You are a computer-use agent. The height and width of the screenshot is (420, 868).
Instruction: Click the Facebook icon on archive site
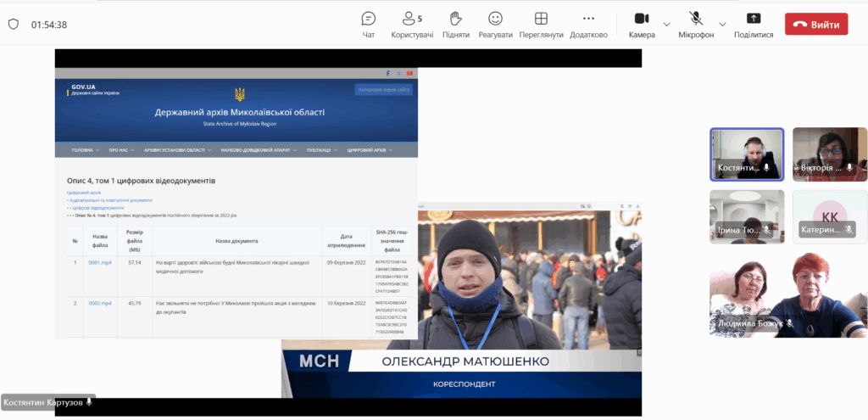point(387,73)
